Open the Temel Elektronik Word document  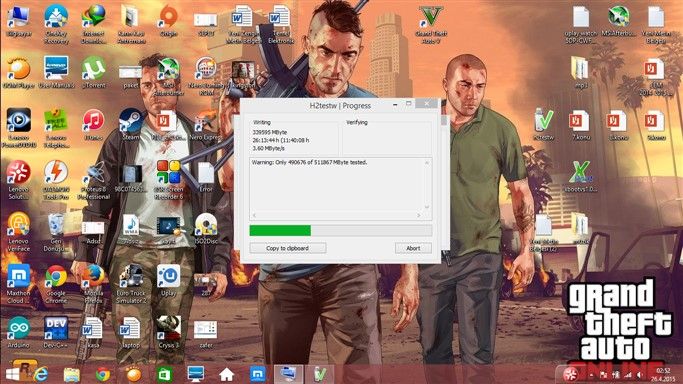coord(280,24)
